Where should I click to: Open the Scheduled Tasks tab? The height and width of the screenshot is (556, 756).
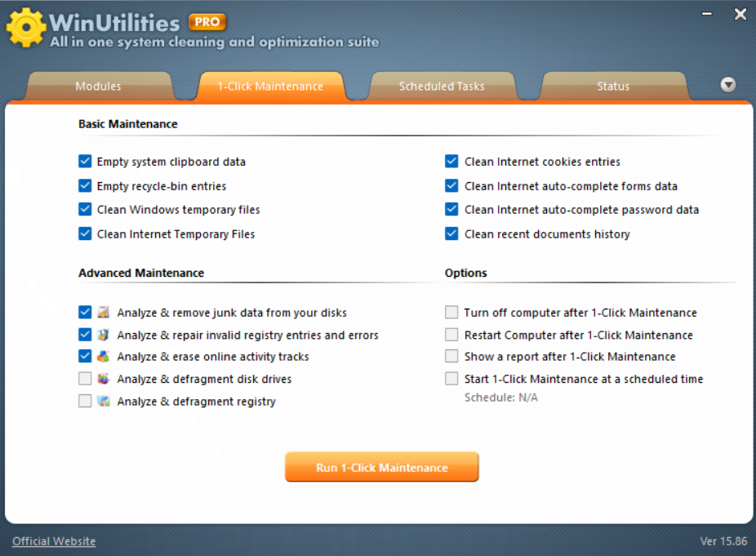(442, 87)
